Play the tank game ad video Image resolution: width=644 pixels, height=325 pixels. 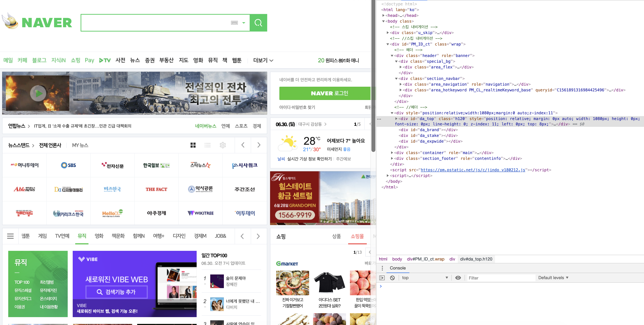coord(38,93)
